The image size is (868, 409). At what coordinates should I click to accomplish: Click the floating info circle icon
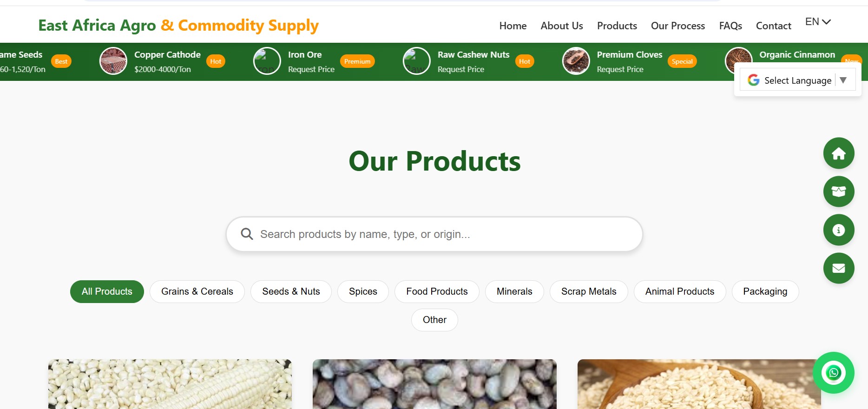pyautogui.click(x=838, y=230)
